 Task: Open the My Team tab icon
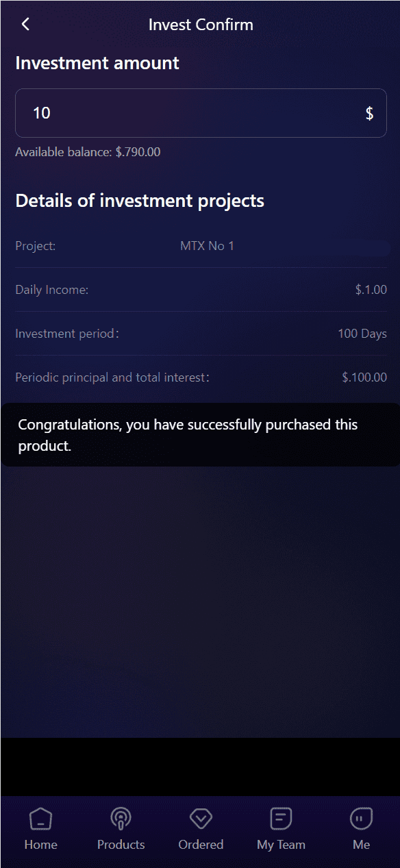[x=281, y=818]
